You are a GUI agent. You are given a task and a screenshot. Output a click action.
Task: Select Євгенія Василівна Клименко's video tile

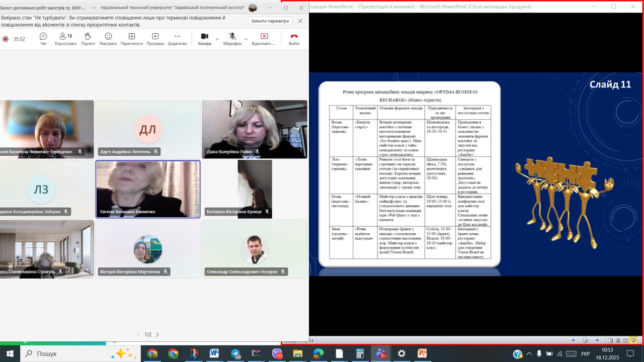[x=148, y=189]
